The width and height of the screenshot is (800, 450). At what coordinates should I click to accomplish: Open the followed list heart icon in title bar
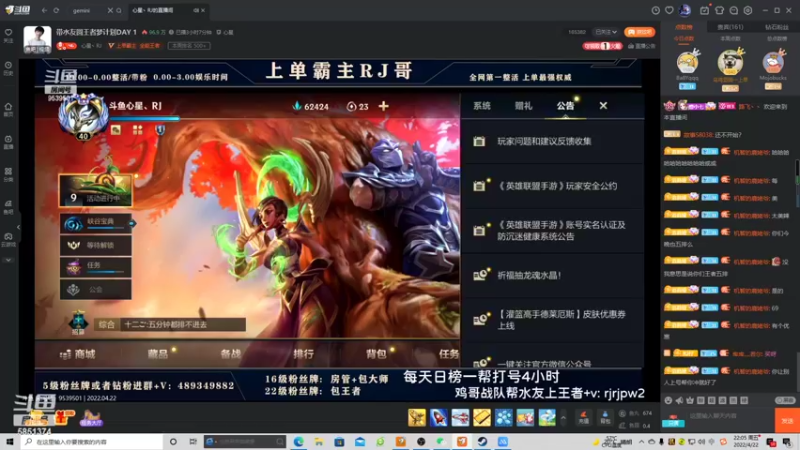click(669, 10)
